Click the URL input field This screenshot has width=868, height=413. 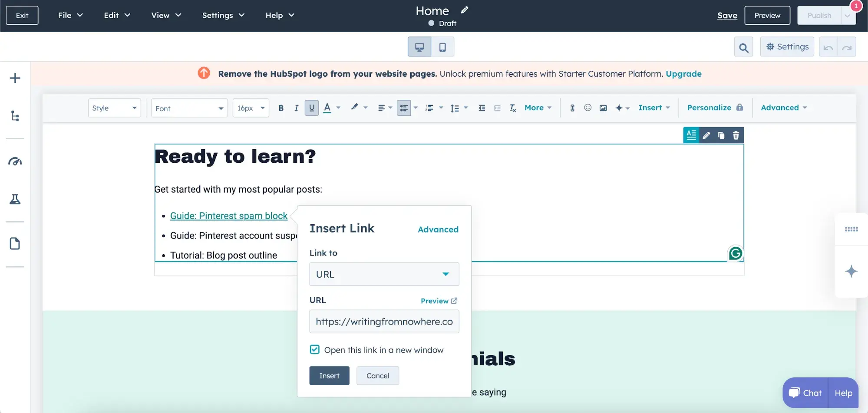(x=384, y=321)
